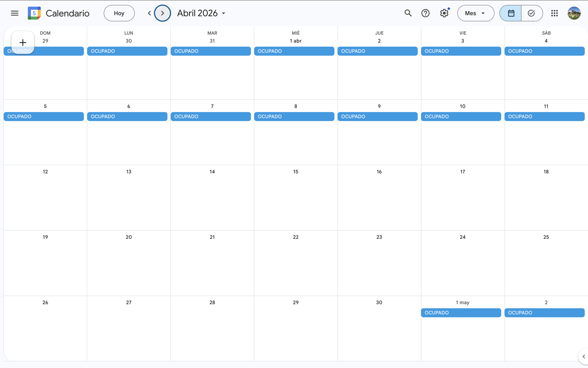Open the calendar search
588x368 pixels.
(408, 13)
